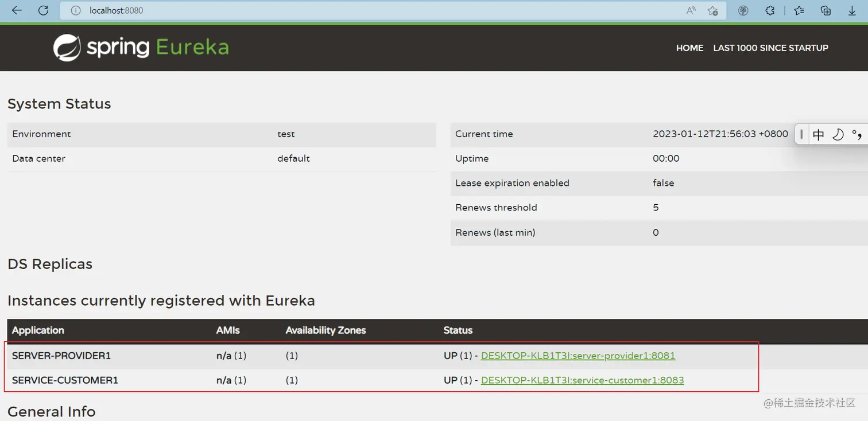868x421 pixels.
Task: Click the moon half-width toggle icon
Action: (x=838, y=135)
